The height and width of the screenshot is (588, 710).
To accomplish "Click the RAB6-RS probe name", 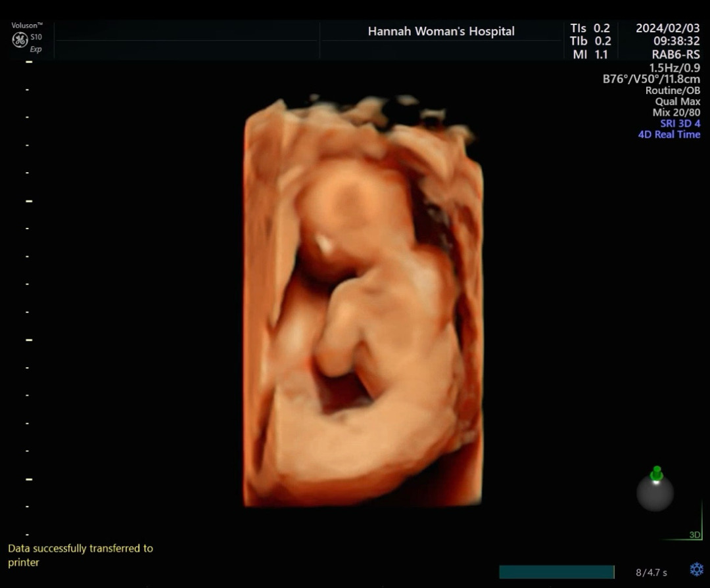I will pyautogui.click(x=676, y=55).
